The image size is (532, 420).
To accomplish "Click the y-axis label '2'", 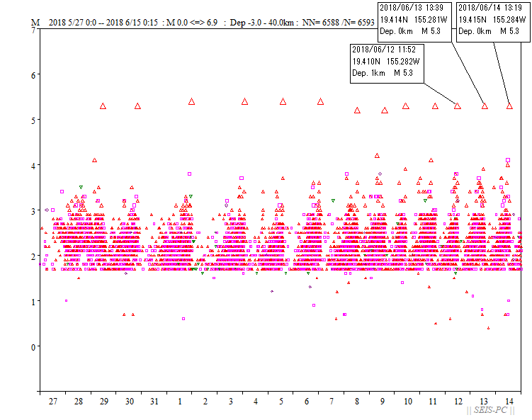I will coord(33,257).
